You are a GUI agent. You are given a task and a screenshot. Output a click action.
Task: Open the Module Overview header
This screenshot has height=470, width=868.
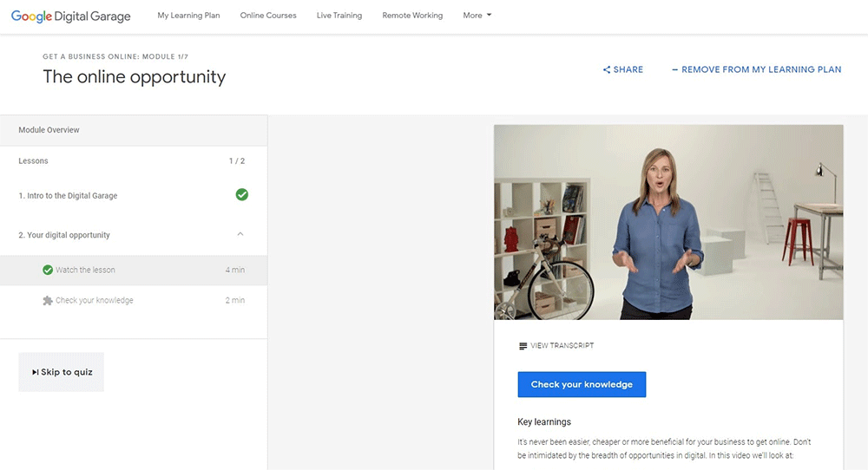[x=49, y=130]
